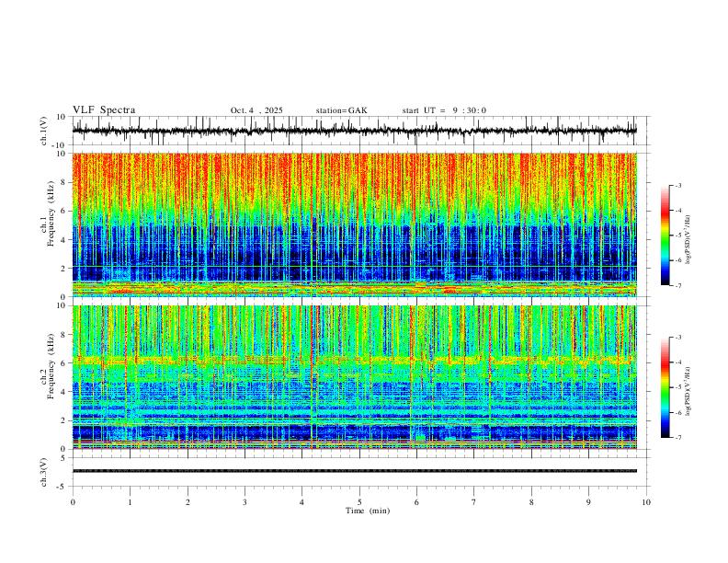Click the "-5" tick of ch.3(V) axis
This screenshot has height=563, width=728.
point(62,487)
